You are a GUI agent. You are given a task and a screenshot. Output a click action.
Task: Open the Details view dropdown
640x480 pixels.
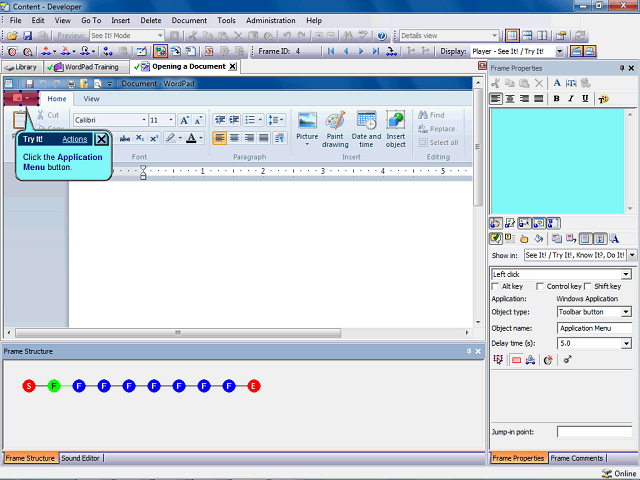(494, 36)
